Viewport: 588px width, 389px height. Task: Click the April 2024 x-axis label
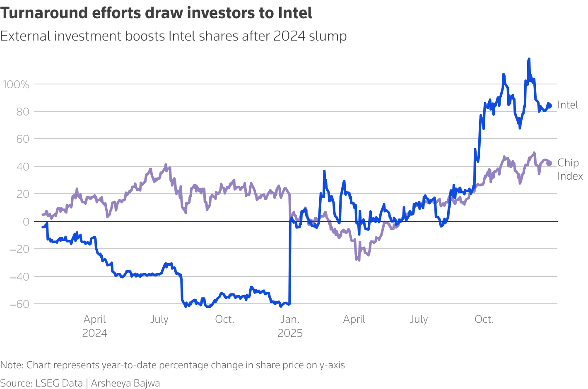coord(95,326)
